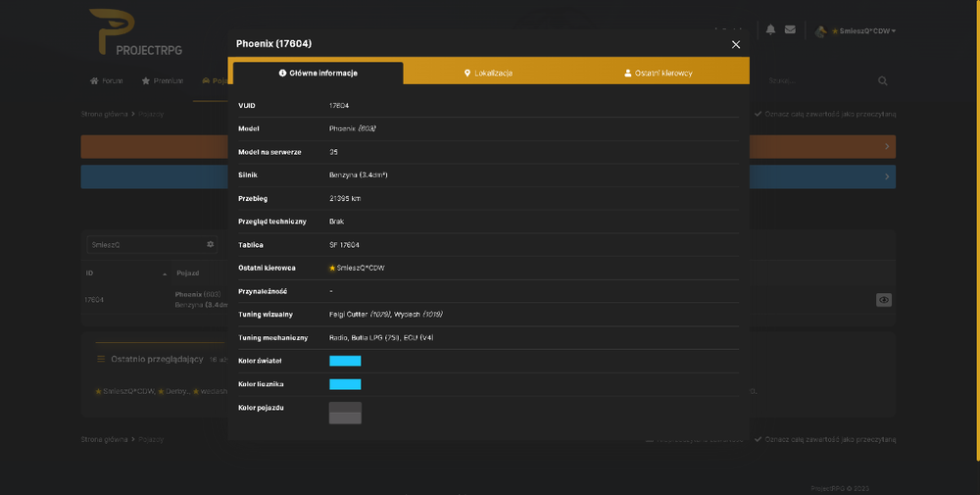Image resolution: width=980 pixels, height=495 pixels.
Task: Click the VUID value 17604
Action: pyautogui.click(x=339, y=106)
